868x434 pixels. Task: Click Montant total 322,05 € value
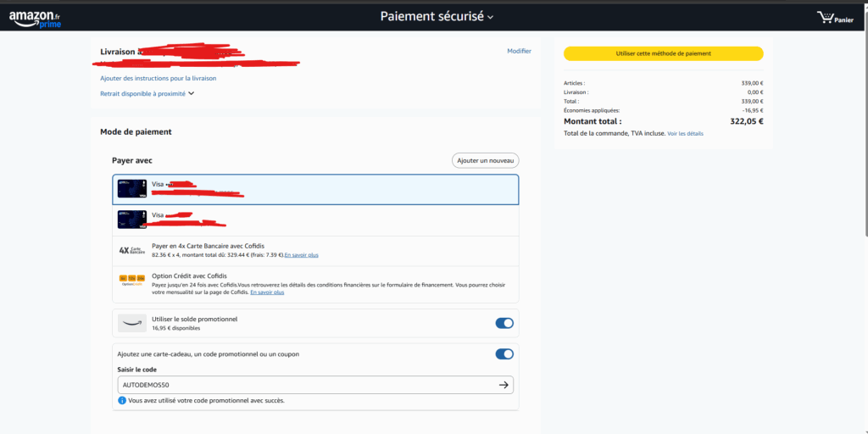[x=746, y=121]
